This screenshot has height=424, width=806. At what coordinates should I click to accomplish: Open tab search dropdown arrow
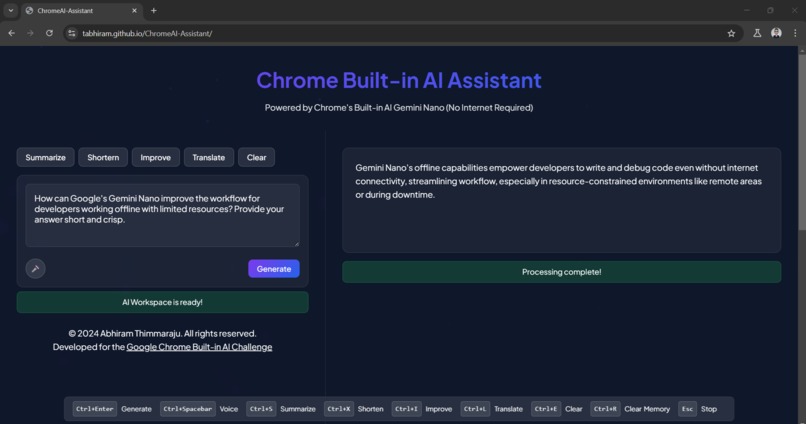click(10, 11)
